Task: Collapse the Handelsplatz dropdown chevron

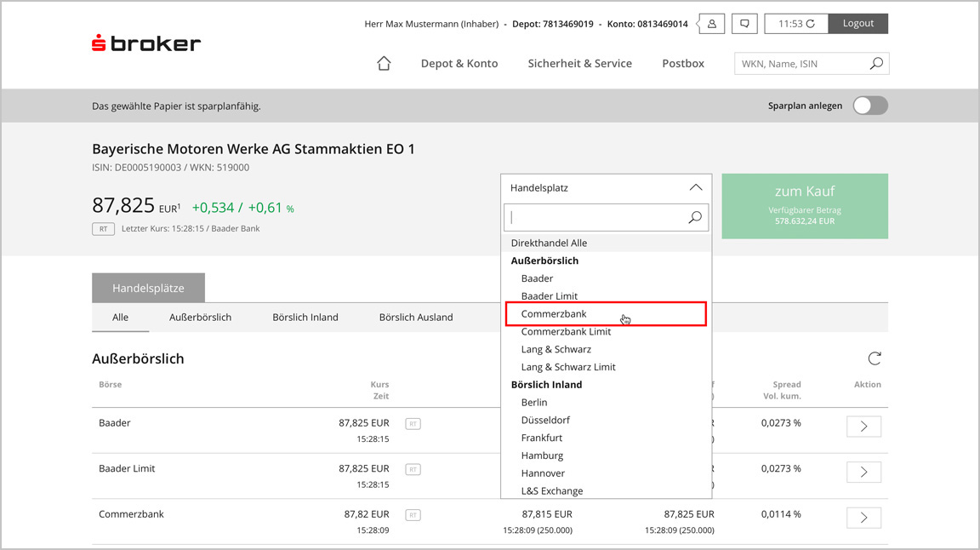Action: (x=696, y=187)
